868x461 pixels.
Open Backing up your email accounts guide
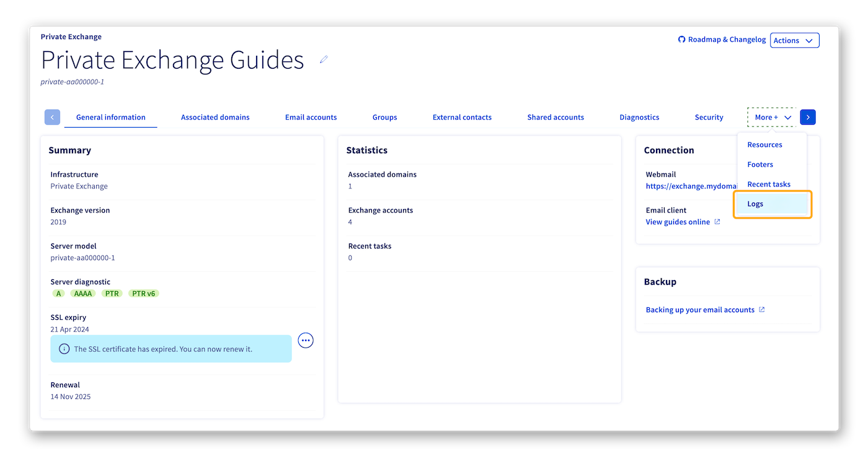699,309
